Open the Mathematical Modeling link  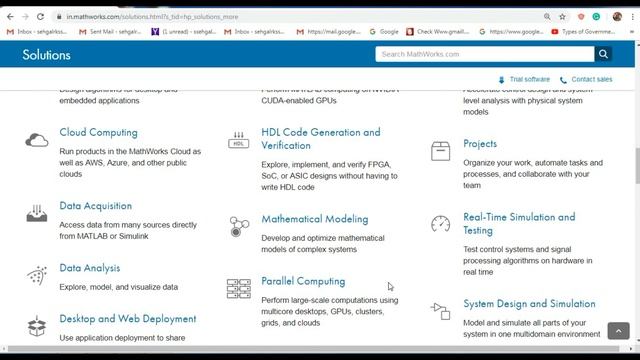315,219
